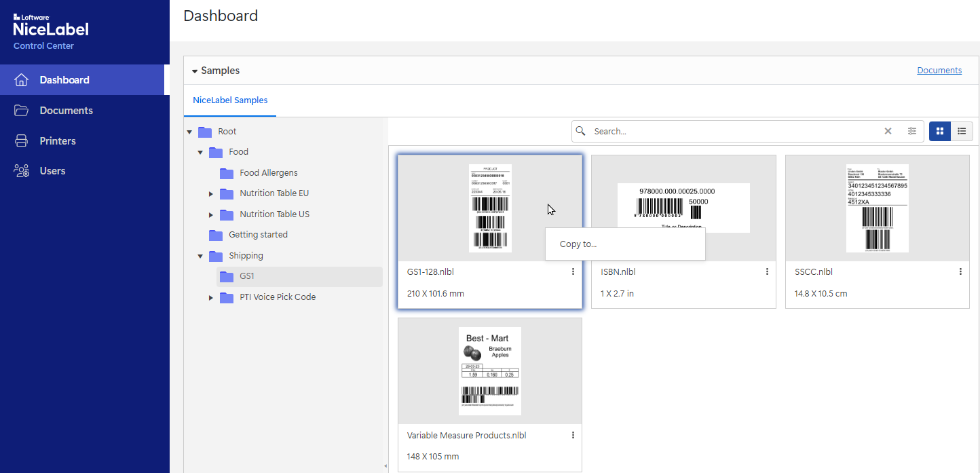980x473 pixels.
Task: Open the Dashboard home icon in sidebar
Action: [22, 80]
